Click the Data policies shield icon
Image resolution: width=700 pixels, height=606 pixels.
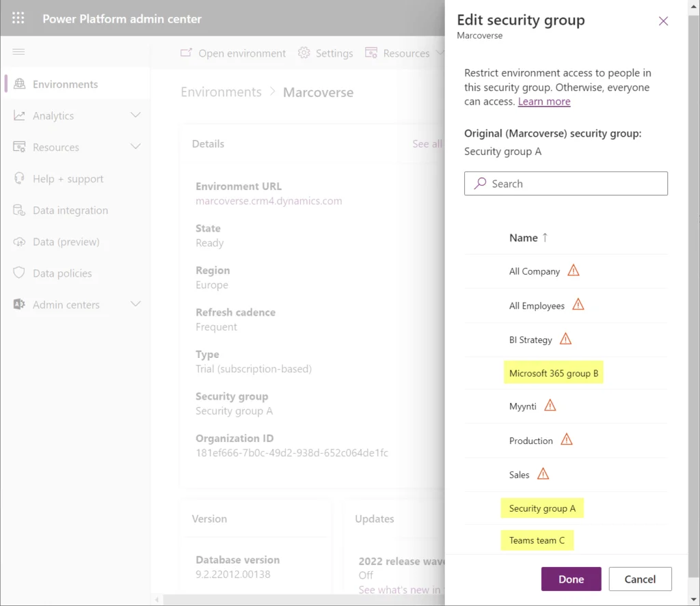(x=19, y=273)
